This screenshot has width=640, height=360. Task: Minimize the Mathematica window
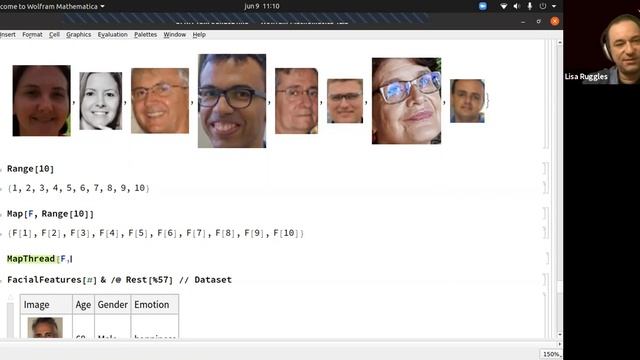523,22
